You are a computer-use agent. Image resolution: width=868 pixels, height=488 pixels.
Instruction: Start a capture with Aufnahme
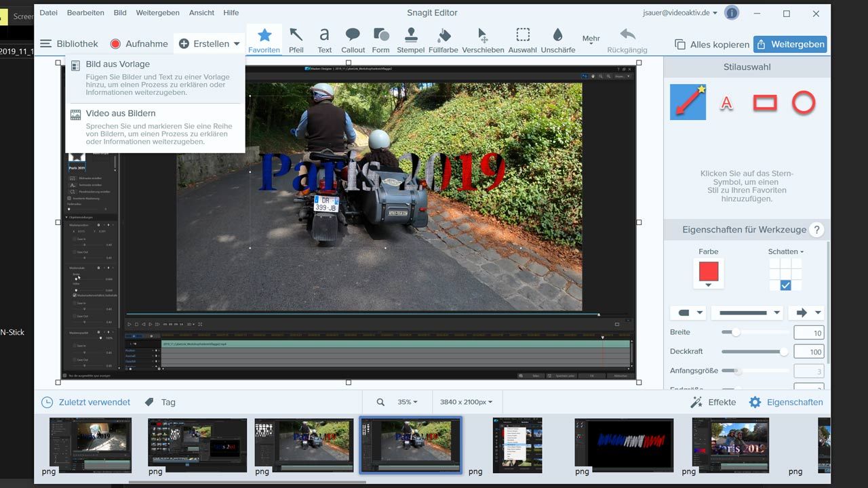tap(139, 44)
